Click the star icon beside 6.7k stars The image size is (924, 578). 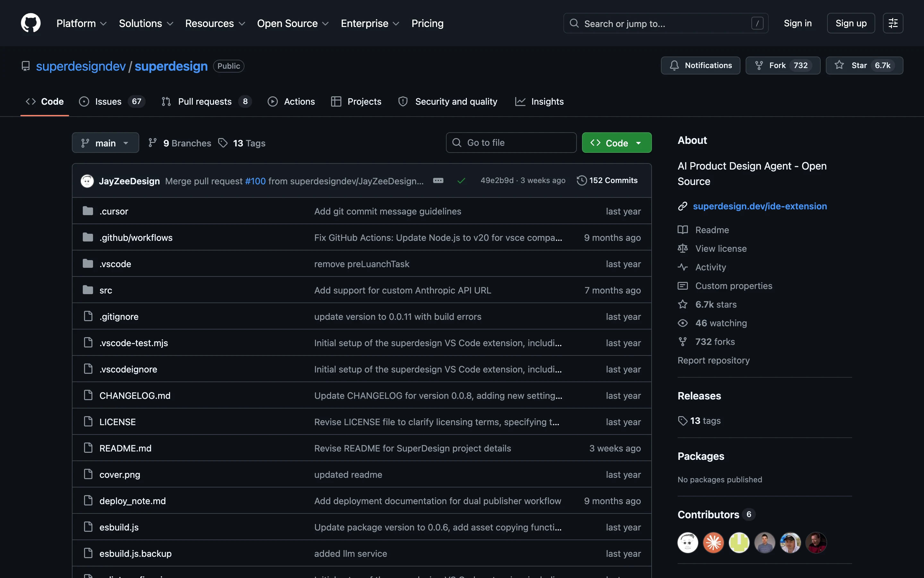683,304
